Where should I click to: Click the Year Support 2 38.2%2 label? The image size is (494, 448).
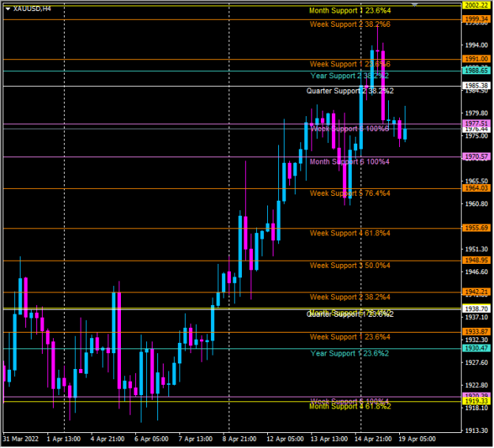click(x=349, y=76)
